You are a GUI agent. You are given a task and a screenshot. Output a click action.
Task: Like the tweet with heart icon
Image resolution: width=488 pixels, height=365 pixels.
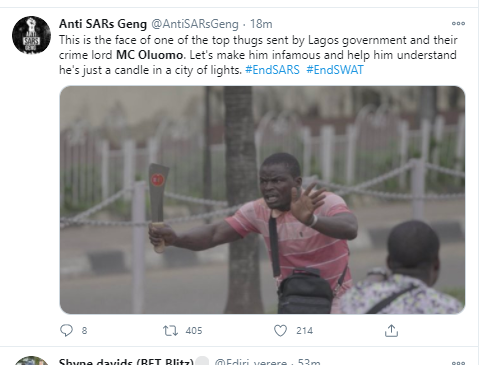[280, 331]
